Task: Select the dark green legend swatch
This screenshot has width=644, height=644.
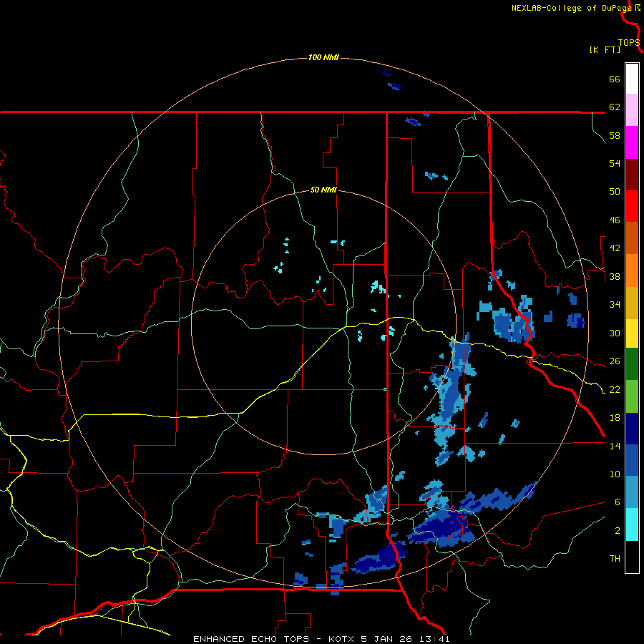Action: coord(632,364)
